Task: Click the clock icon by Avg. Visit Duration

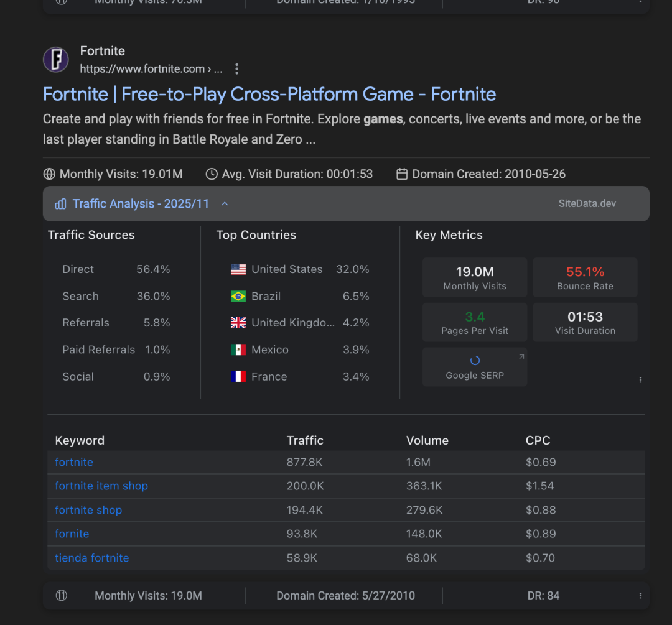Action: (212, 174)
